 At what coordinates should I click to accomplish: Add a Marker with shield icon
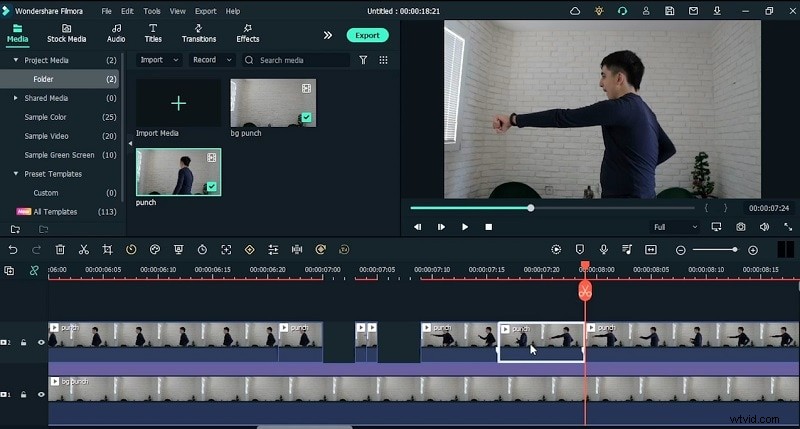(580, 249)
